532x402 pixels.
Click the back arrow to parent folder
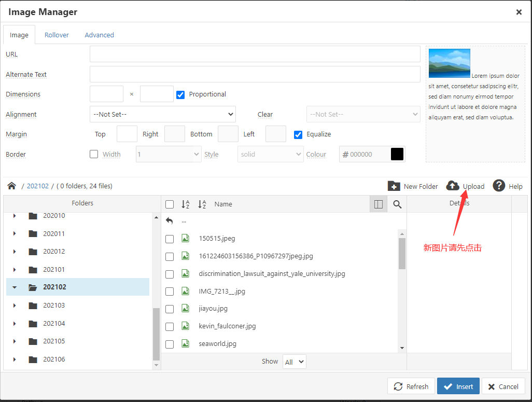[x=170, y=220]
